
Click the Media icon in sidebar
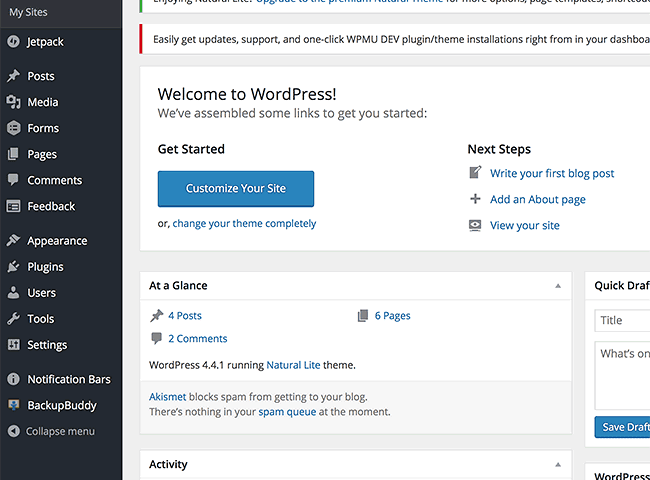[13, 102]
